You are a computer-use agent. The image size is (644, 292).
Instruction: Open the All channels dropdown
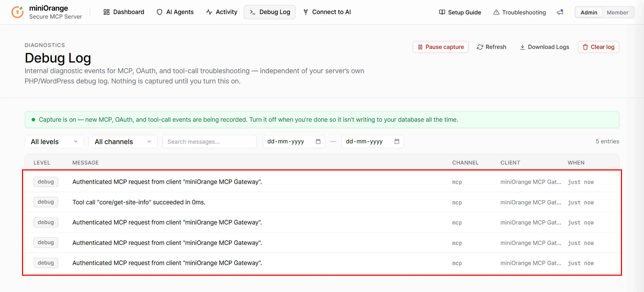click(x=123, y=142)
